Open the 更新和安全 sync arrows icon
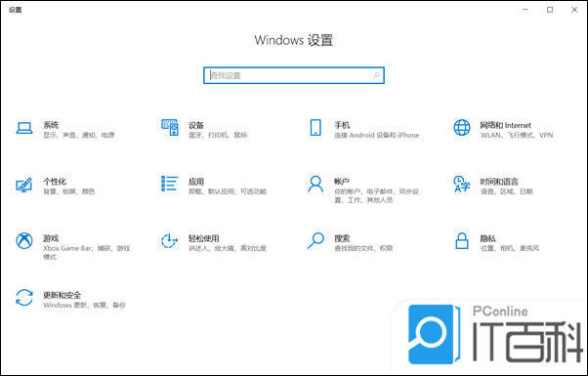 pyautogui.click(x=24, y=297)
